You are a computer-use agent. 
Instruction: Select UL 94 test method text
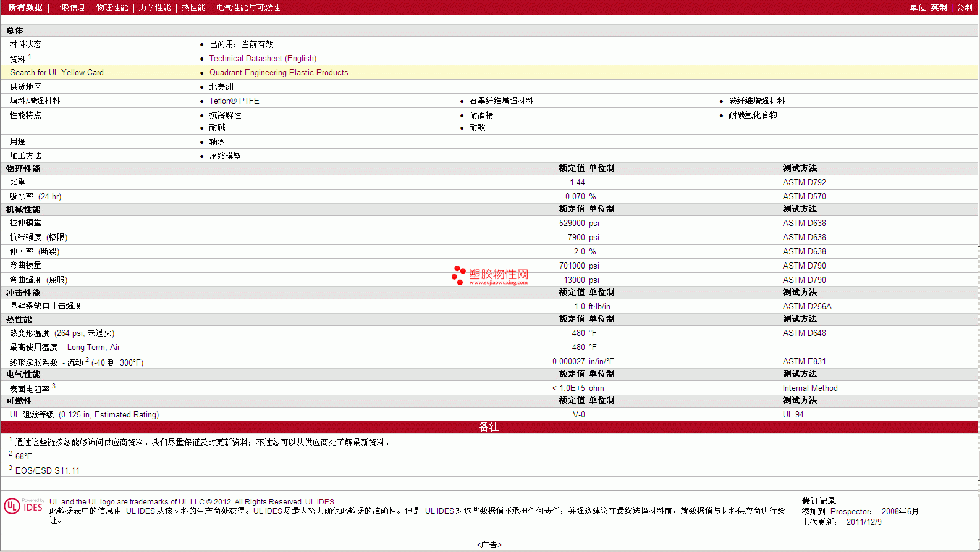click(793, 415)
